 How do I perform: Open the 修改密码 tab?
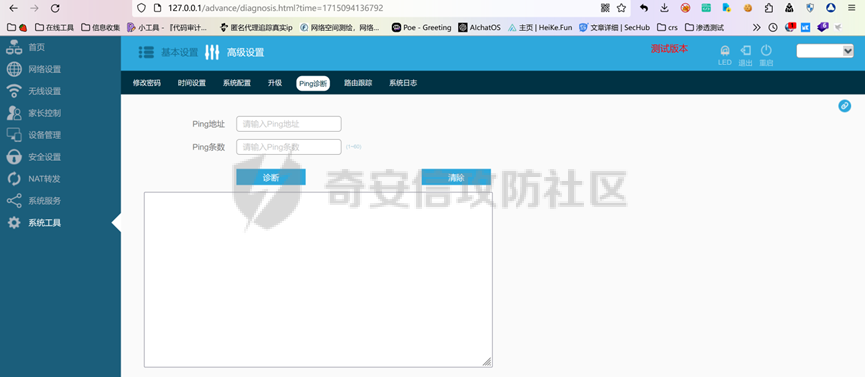click(147, 83)
